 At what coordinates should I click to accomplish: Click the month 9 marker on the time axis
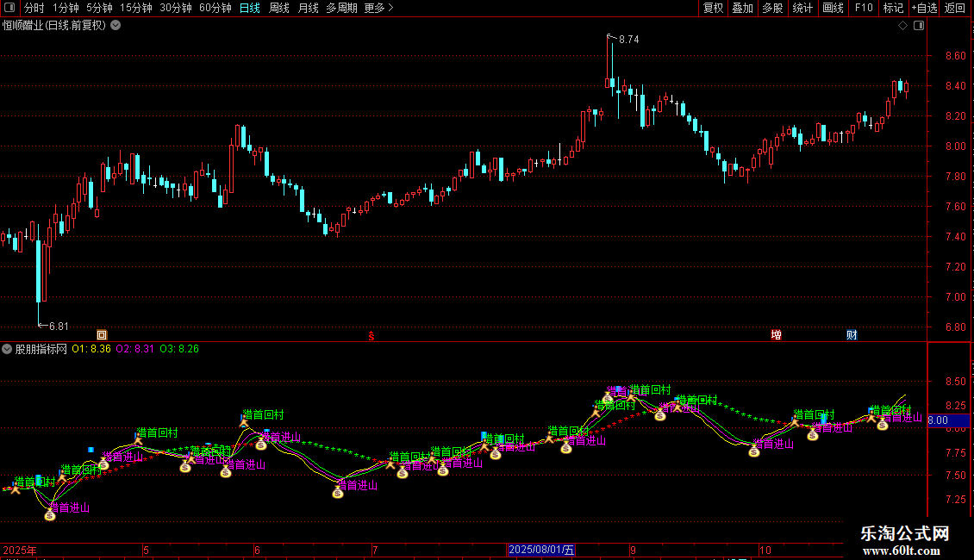click(633, 550)
